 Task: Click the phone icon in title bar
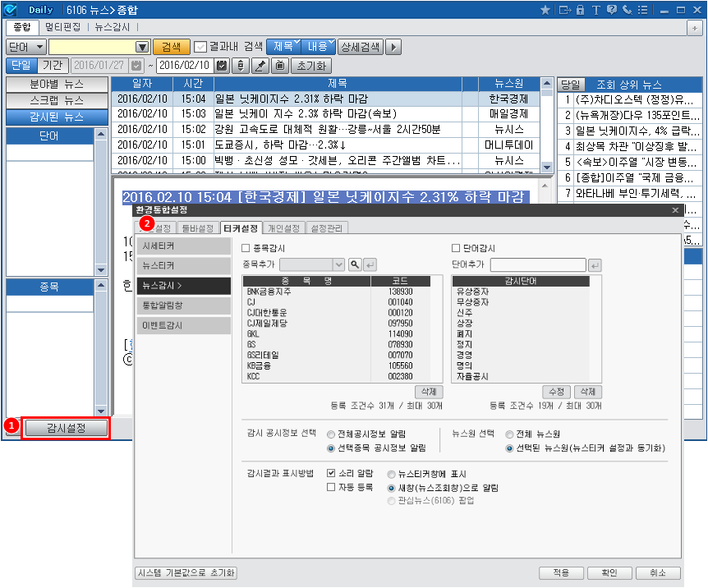click(628, 10)
